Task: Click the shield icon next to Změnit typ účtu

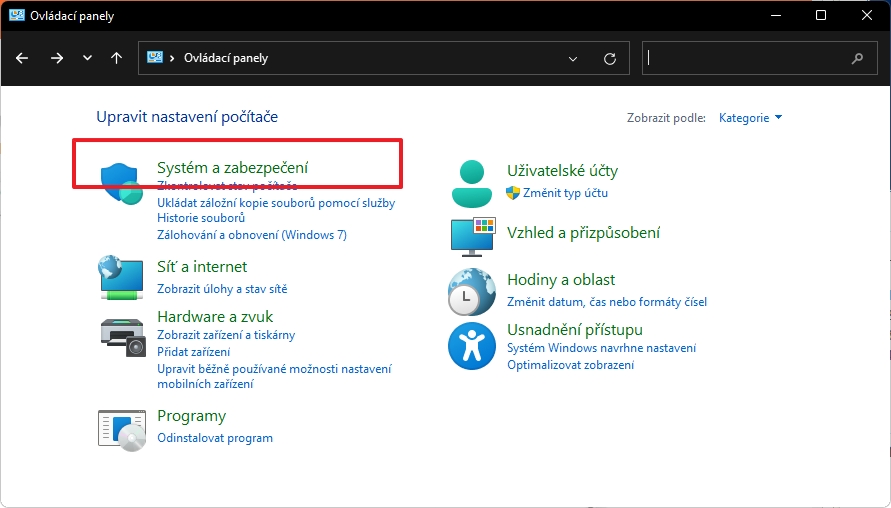Action: coord(513,193)
